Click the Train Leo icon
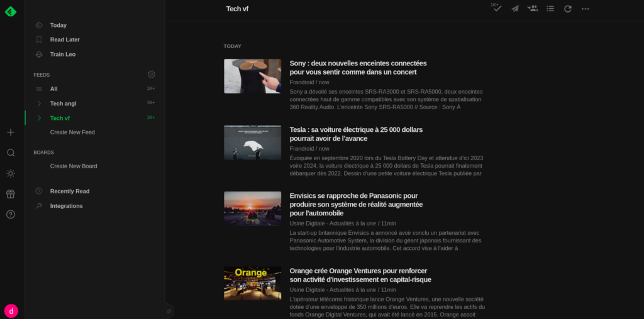 click(x=39, y=54)
